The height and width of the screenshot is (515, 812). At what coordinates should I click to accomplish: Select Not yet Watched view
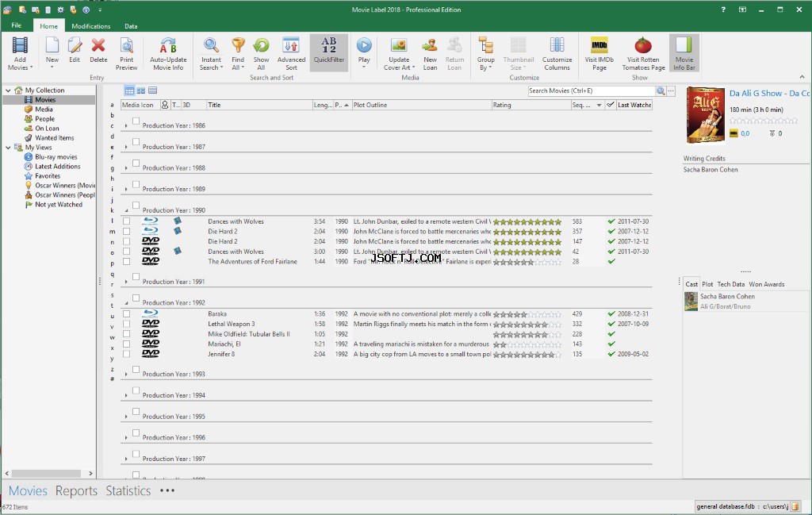coord(59,205)
